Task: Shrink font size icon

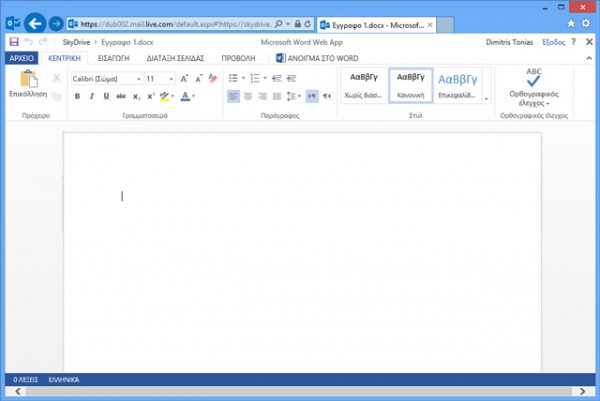Action: [x=199, y=79]
